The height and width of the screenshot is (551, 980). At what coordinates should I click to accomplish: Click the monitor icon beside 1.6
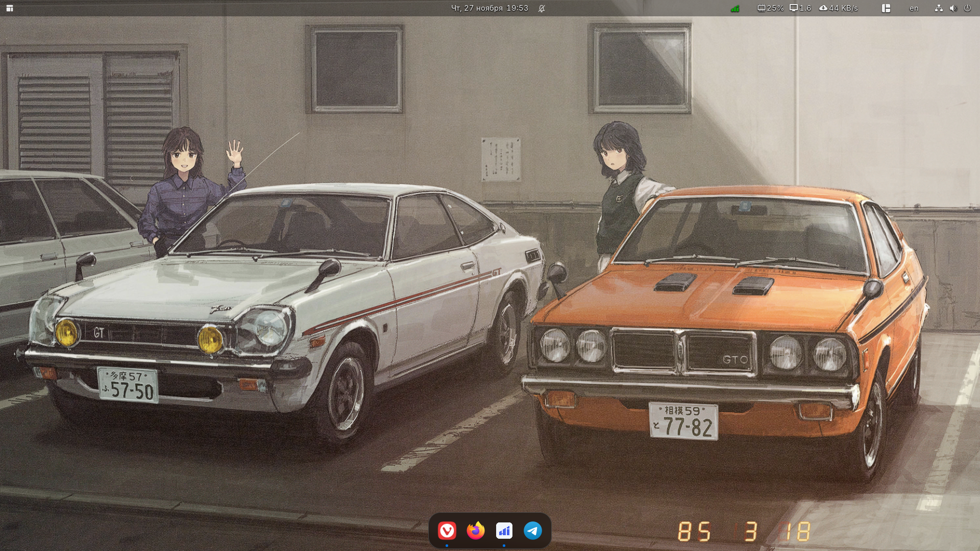point(794,8)
